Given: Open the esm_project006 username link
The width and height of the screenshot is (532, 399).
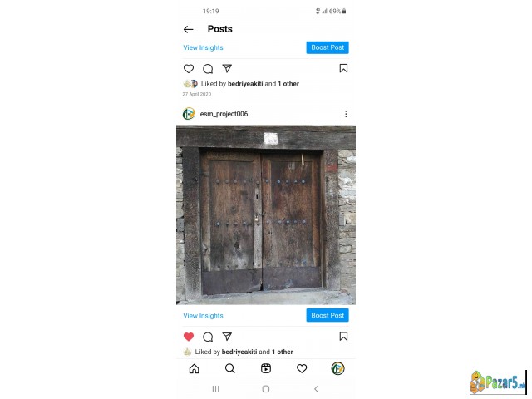Looking at the screenshot, I should click(x=224, y=114).
